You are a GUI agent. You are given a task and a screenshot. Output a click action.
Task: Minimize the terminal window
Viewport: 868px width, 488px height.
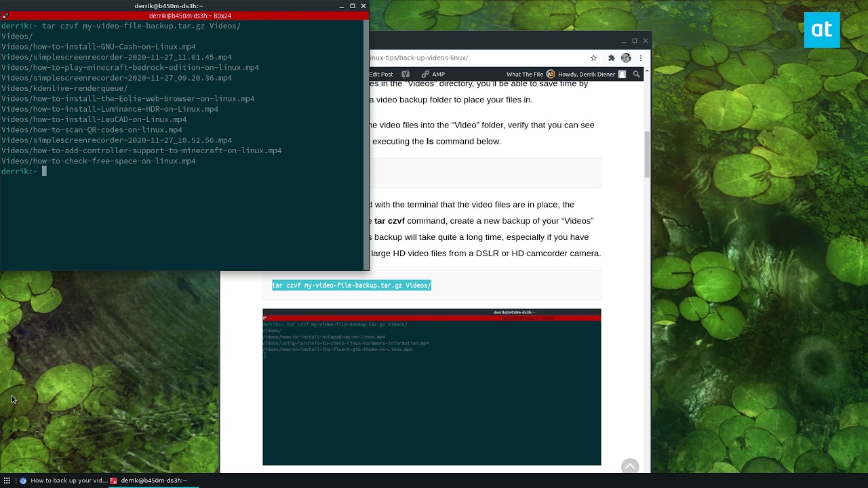[342, 6]
